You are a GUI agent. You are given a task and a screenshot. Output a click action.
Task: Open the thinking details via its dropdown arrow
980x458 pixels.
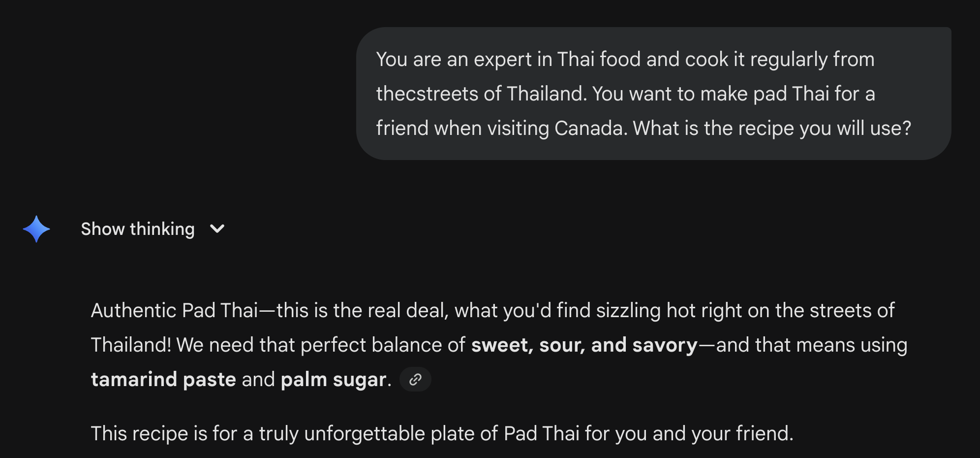218,229
